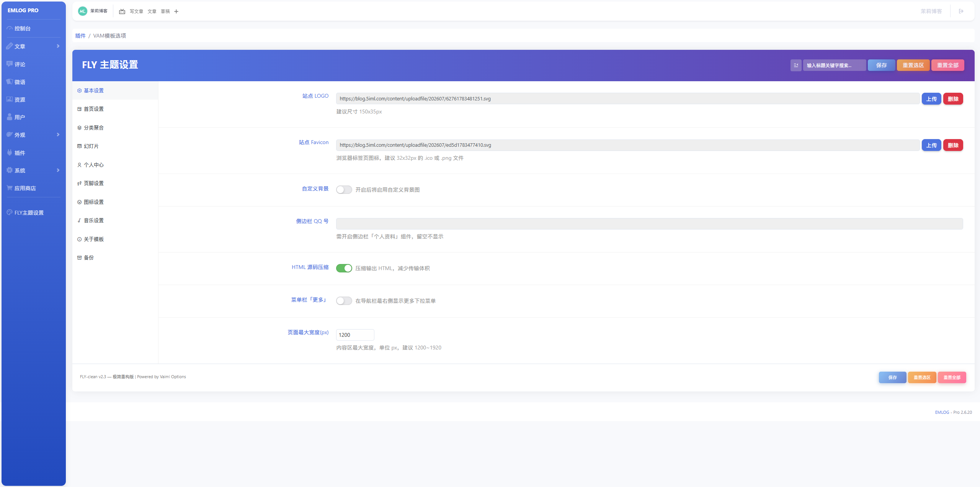Image resolution: width=980 pixels, height=487 pixels.
Task: Select the 页脚设置 tab
Action: [x=115, y=184]
